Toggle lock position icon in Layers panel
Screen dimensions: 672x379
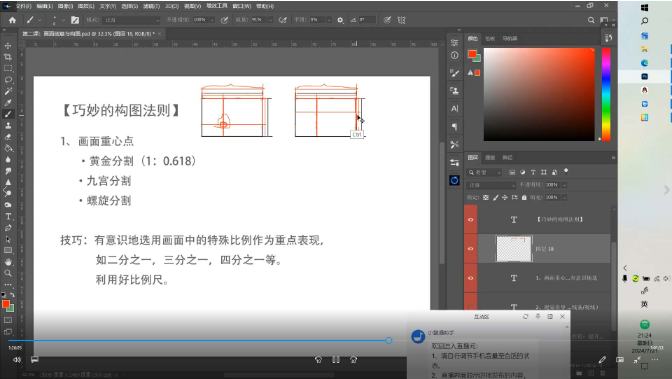click(x=505, y=198)
